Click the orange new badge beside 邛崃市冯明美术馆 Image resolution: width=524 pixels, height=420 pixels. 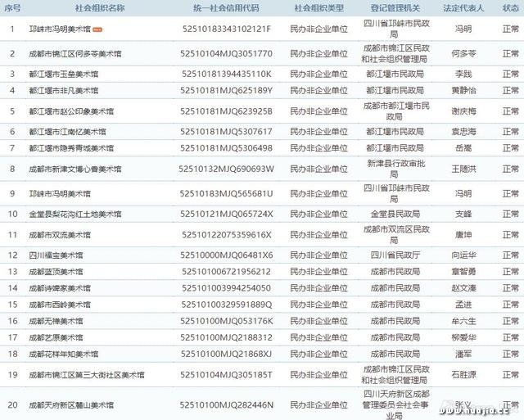(97, 29)
